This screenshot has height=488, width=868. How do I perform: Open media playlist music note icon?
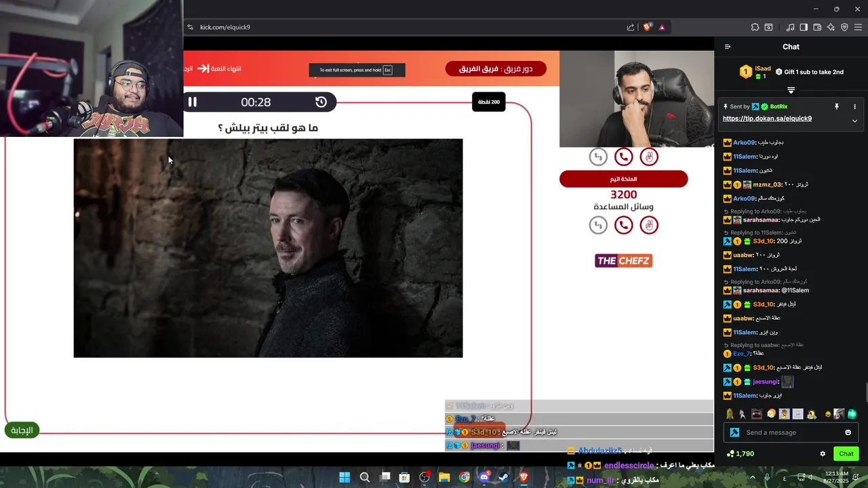pos(790,27)
